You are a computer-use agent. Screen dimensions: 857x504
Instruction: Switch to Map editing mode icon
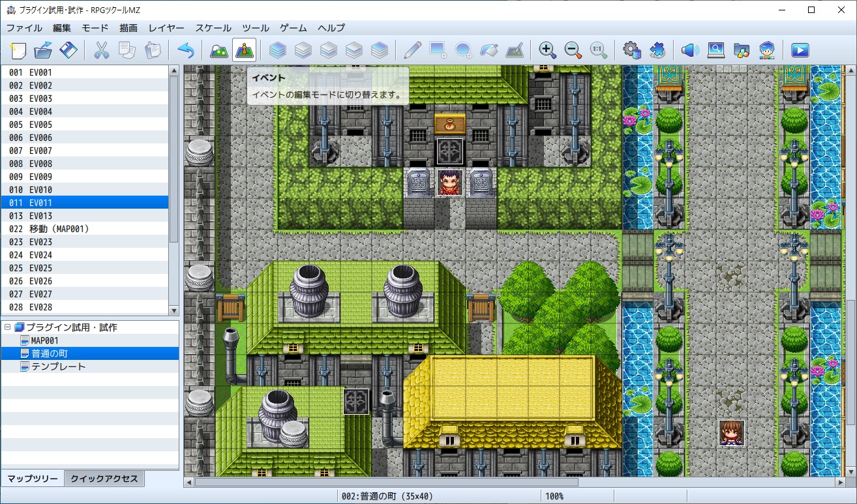[218, 50]
